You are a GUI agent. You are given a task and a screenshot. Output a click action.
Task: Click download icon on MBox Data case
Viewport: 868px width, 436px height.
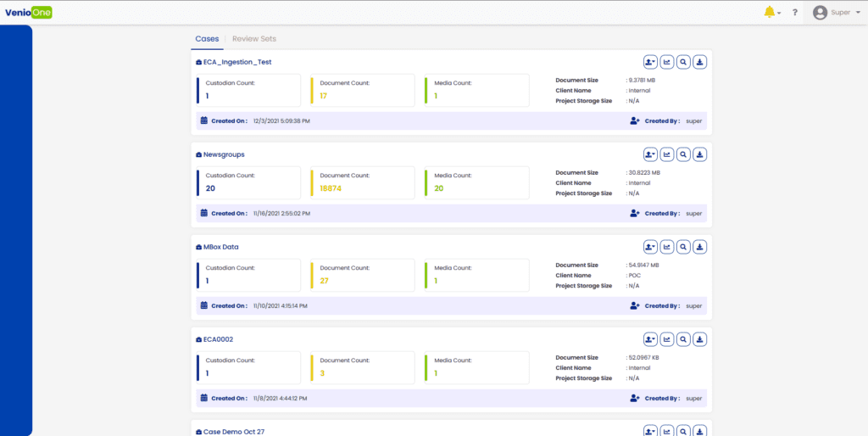(700, 247)
